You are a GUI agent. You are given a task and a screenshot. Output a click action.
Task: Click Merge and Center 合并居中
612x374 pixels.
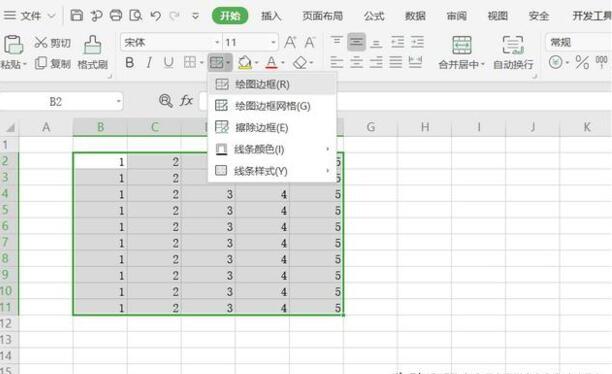click(x=461, y=52)
